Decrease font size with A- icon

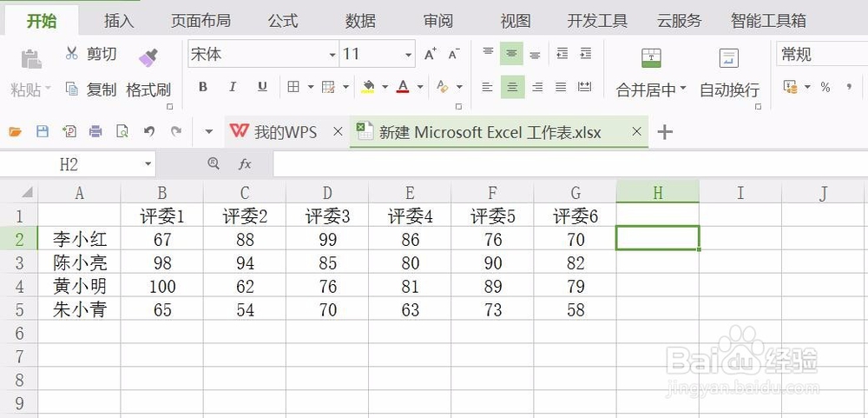pyautogui.click(x=454, y=55)
